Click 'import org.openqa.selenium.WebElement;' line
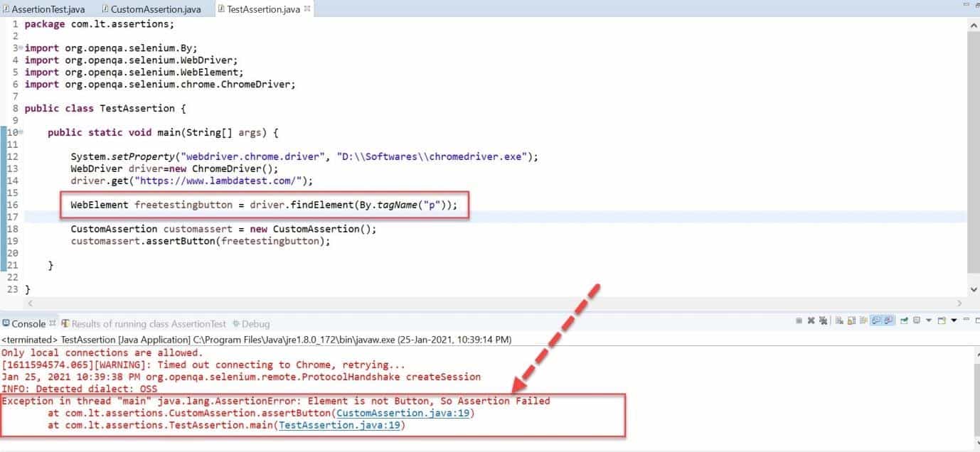The height and width of the screenshot is (452, 980). click(x=134, y=72)
